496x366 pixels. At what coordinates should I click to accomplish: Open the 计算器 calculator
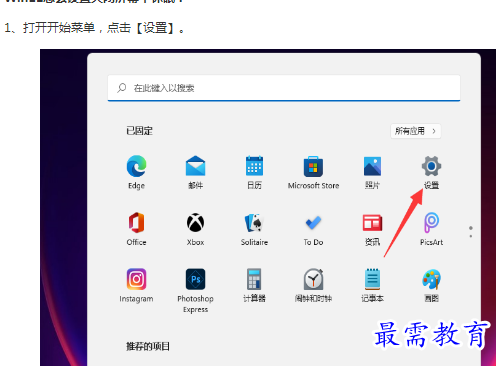pos(254,279)
